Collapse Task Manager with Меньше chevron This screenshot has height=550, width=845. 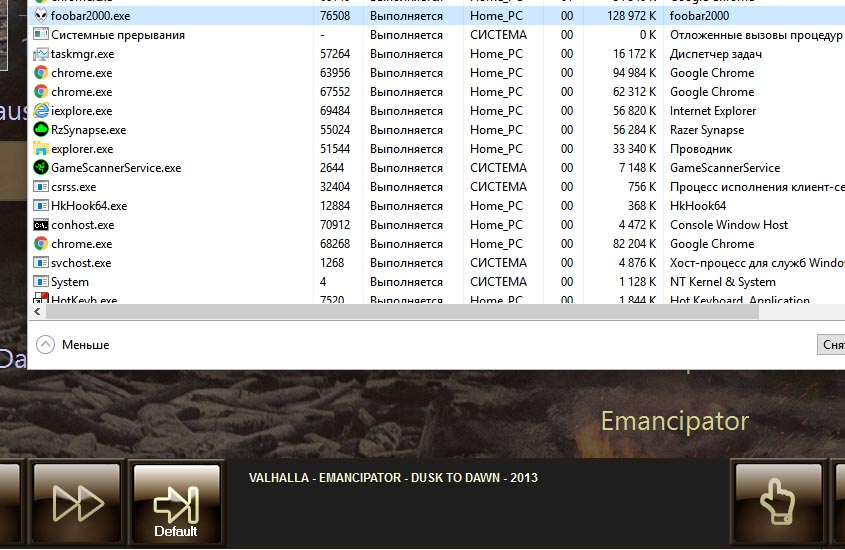[45, 345]
